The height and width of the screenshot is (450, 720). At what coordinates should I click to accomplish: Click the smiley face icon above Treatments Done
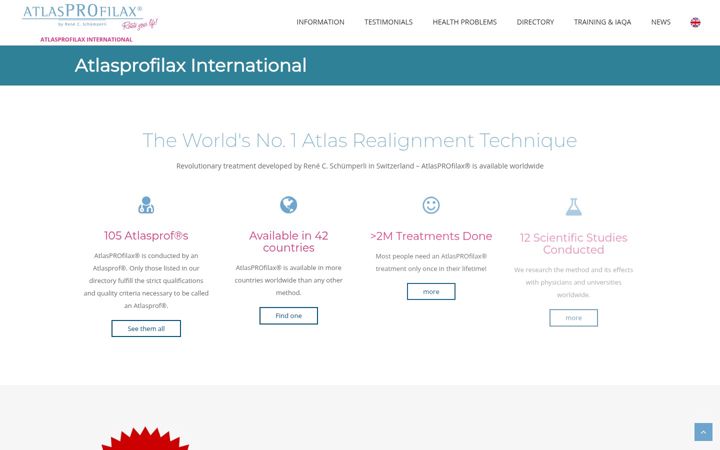tap(431, 205)
